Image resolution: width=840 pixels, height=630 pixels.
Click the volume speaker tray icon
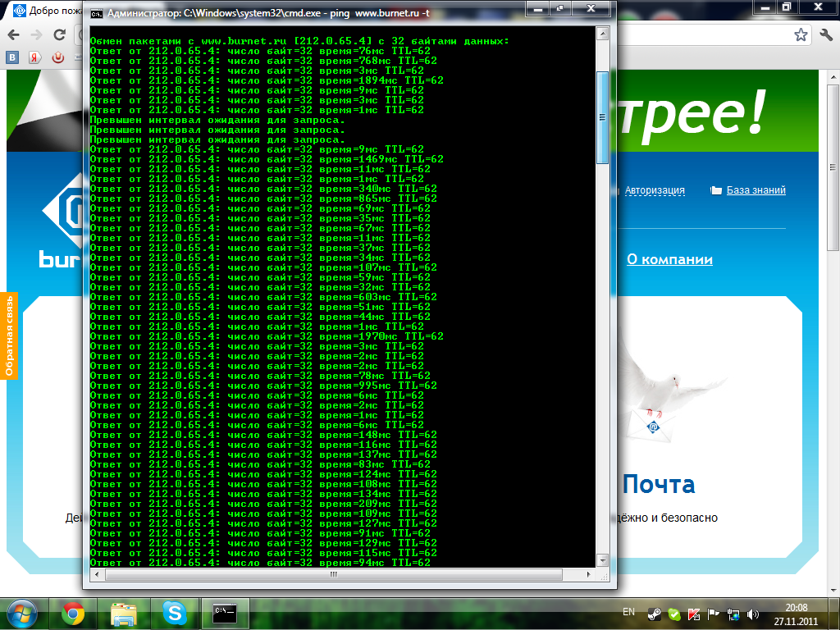click(753, 614)
